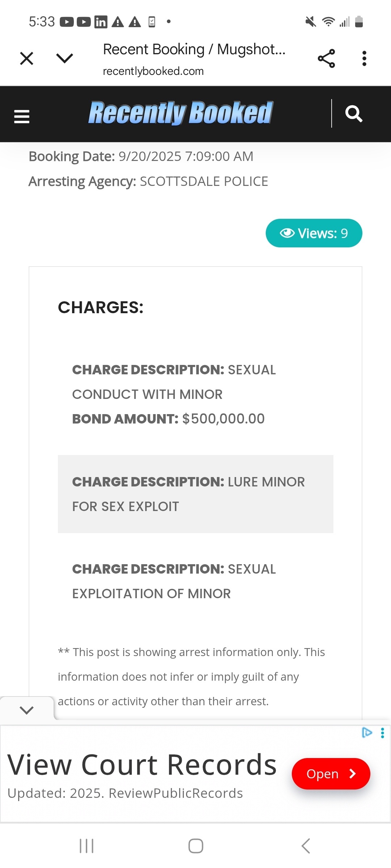Open the hamburger navigation menu
The height and width of the screenshot is (868, 391).
22,116
